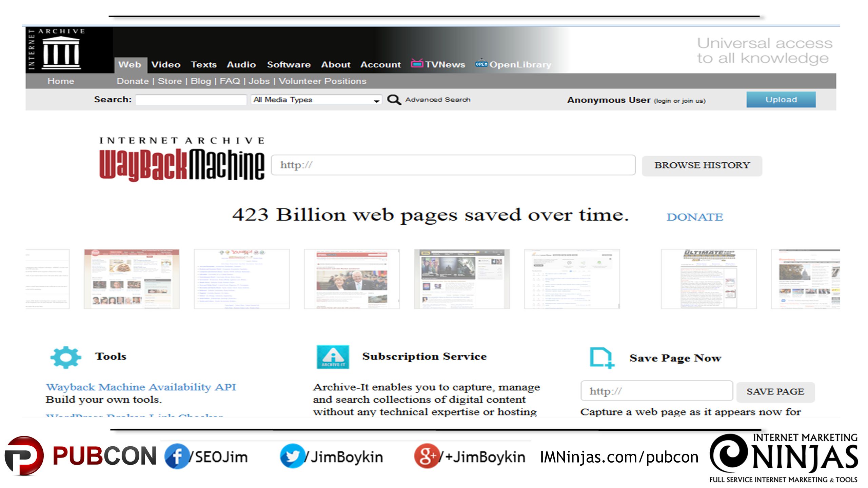Open Volunteer Positions link
868x488 pixels.
click(x=322, y=81)
